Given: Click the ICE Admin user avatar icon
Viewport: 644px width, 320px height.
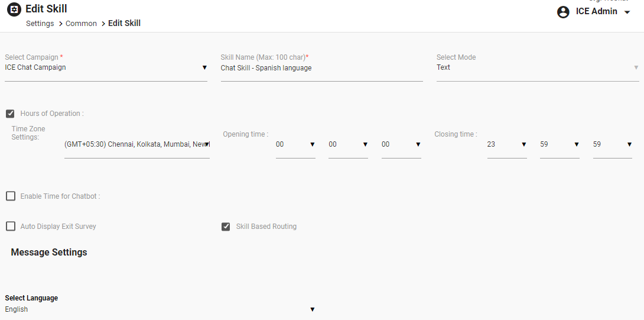Looking at the screenshot, I should coord(563,12).
